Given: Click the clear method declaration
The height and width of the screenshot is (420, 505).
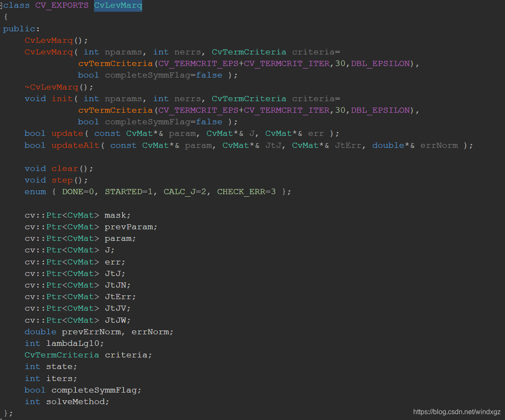Looking at the screenshot, I should 65,168.
